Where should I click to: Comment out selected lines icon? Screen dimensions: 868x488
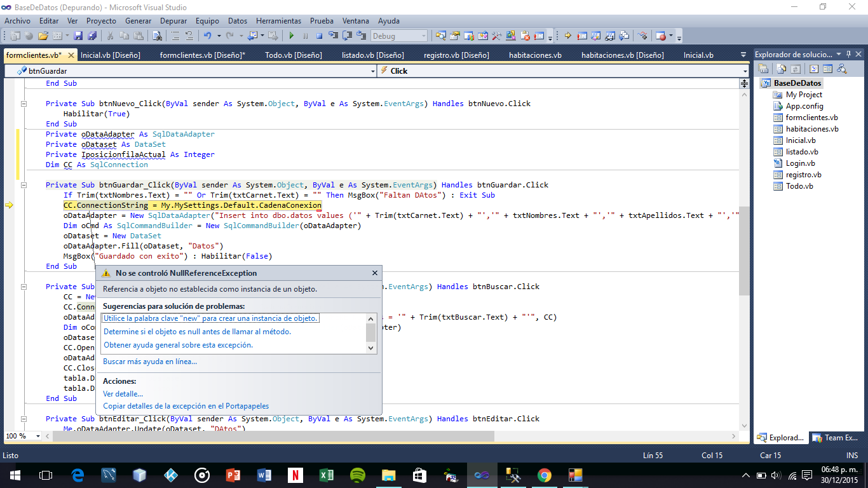175,36
